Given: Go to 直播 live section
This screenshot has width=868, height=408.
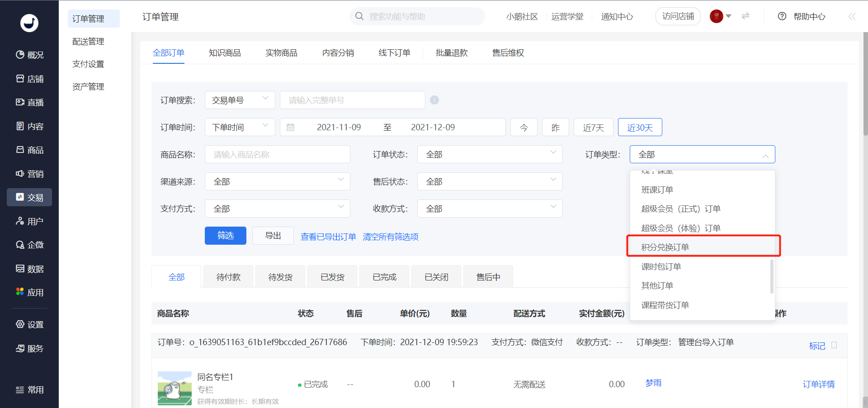Looking at the screenshot, I should (29, 102).
